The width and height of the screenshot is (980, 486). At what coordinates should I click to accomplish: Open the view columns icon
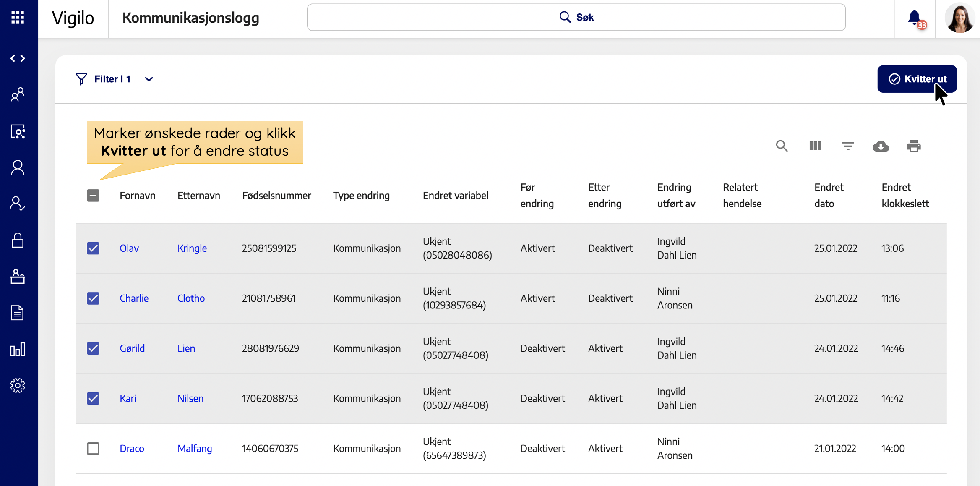815,146
